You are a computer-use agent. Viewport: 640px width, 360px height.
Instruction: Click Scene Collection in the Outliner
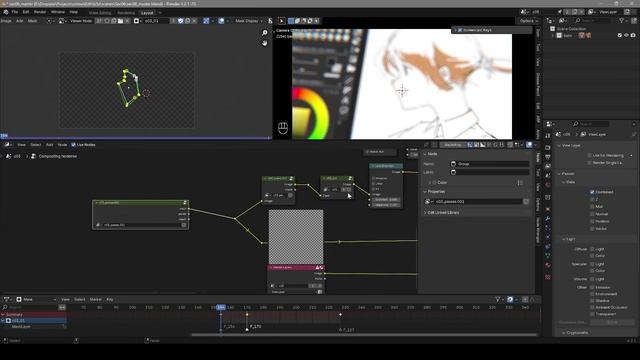click(x=571, y=29)
